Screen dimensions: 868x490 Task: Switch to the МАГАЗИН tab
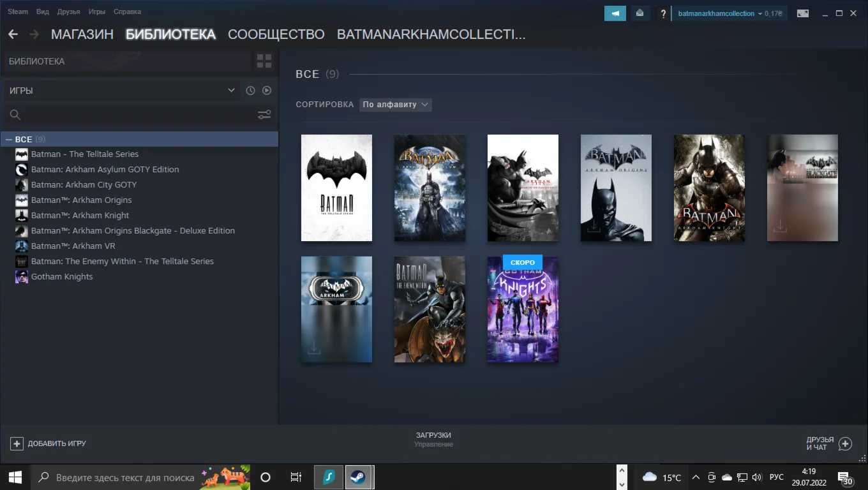click(x=82, y=34)
